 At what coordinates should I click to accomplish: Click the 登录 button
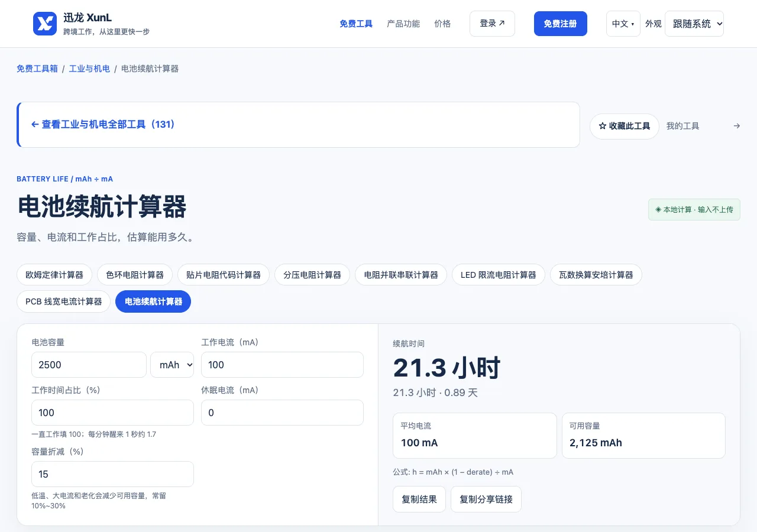[x=492, y=24]
